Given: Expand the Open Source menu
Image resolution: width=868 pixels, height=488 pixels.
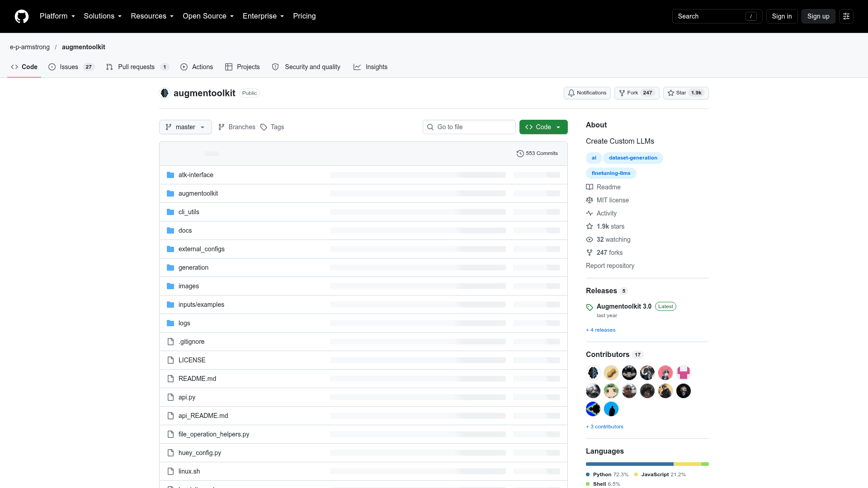Looking at the screenshot, I should pyautogui.click(x=208, y=16).
